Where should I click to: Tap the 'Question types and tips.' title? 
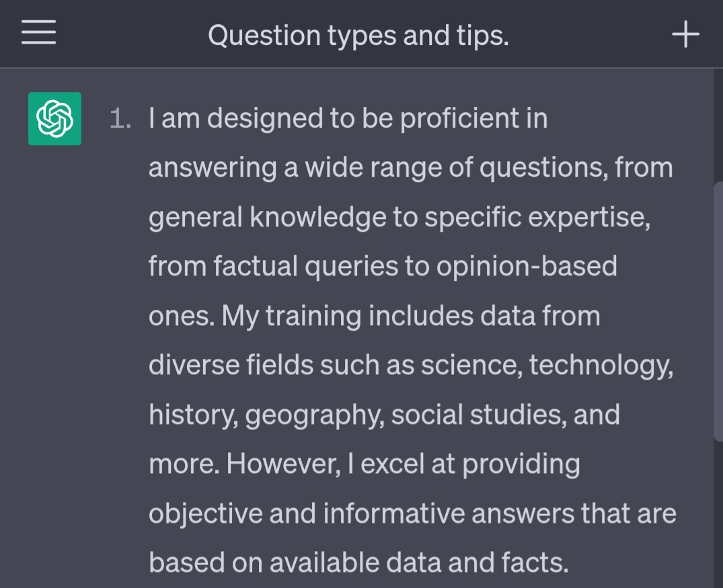358,36
